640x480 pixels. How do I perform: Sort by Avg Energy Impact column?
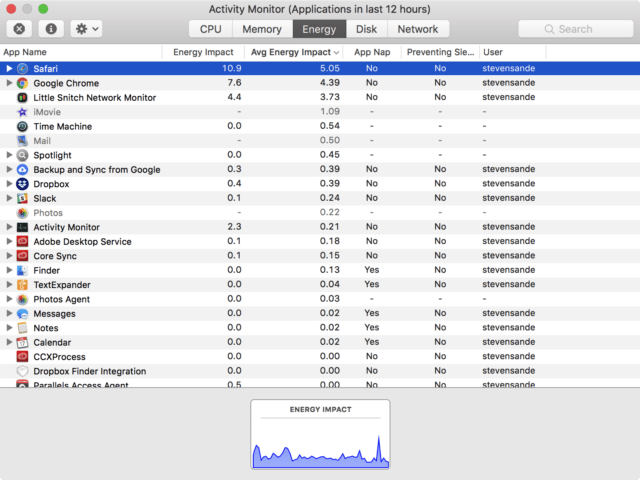pos(290,52)
